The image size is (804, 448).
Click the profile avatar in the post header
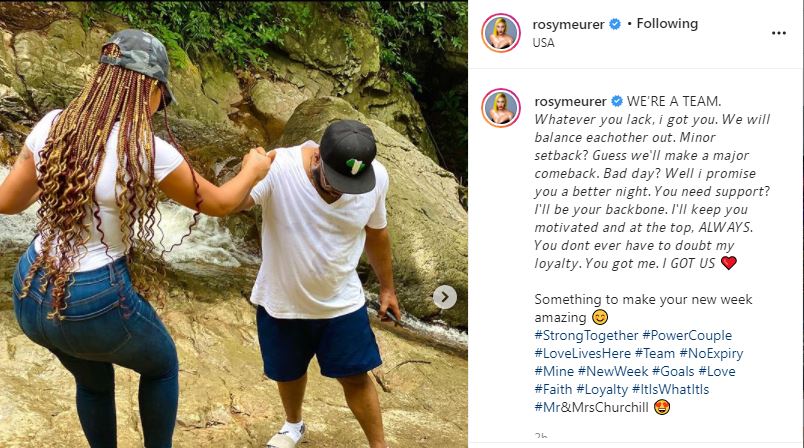(500, 33)
